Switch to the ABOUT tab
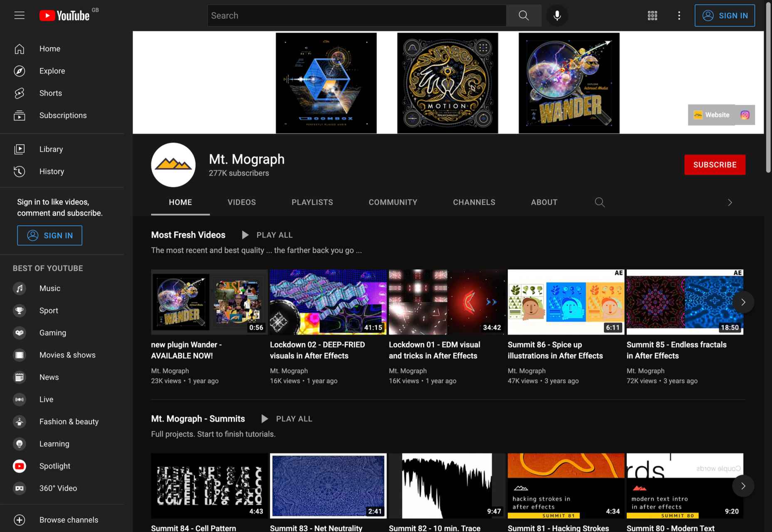Screen dimensions: 772x532 click(544, 202)
